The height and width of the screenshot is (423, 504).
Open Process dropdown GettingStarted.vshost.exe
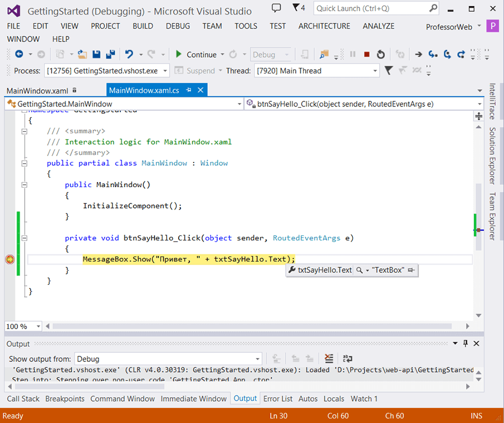coord(107,71)
